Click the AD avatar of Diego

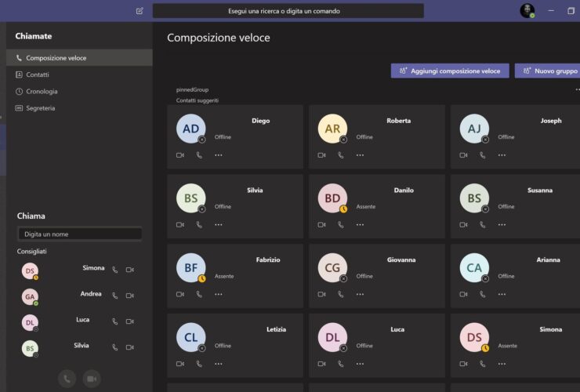pos(191,129)
